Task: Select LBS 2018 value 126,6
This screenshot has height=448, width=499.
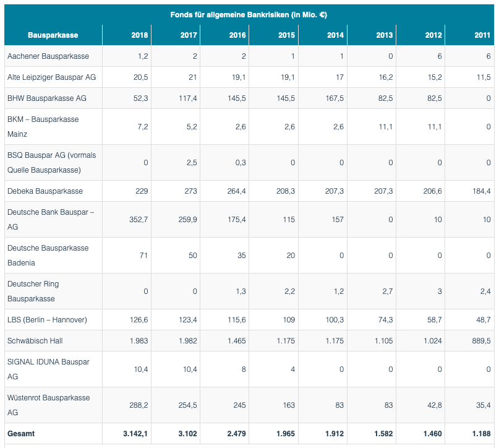Action: coord(139,320)
